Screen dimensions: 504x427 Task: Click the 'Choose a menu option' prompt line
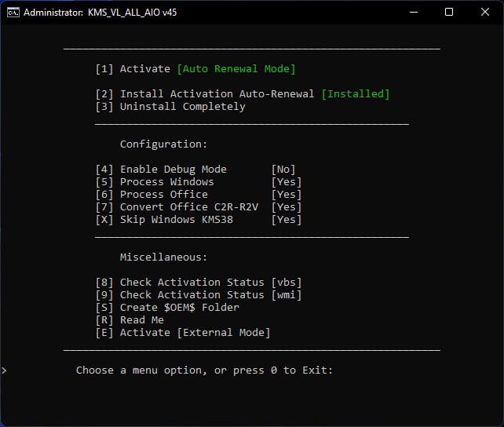pos(204,370)
